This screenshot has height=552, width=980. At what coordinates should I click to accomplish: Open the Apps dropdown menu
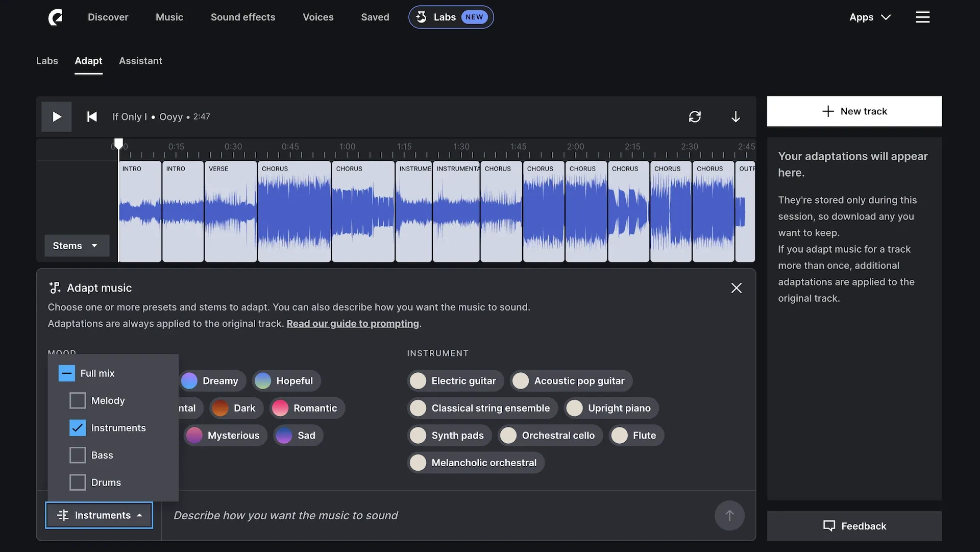point(870,17)
